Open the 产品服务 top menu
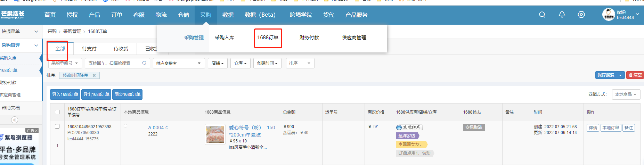The width and height of the screenshot is (644, 165). tap(356, 15)
